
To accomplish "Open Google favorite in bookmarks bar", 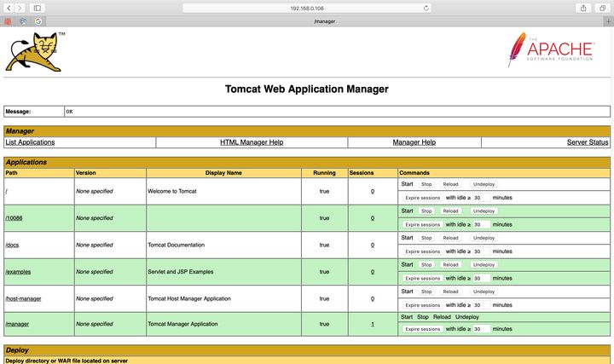I will pyautogui.click(x=38, y=21).
